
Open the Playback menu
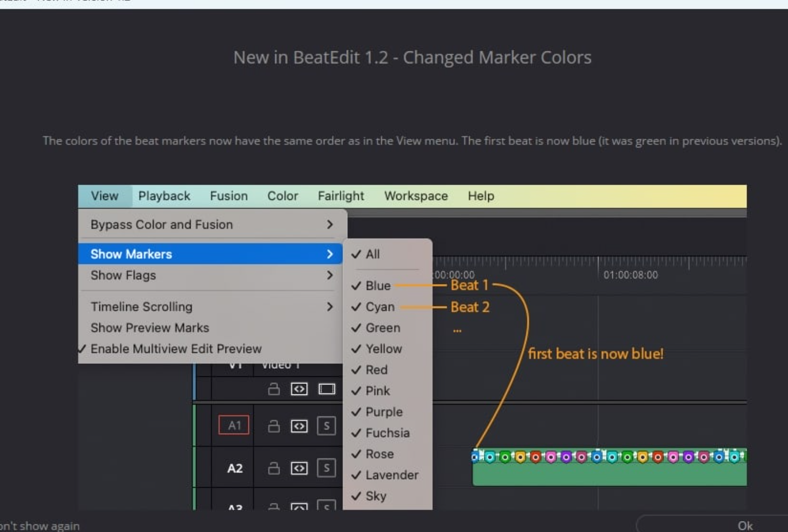(164, 196)
